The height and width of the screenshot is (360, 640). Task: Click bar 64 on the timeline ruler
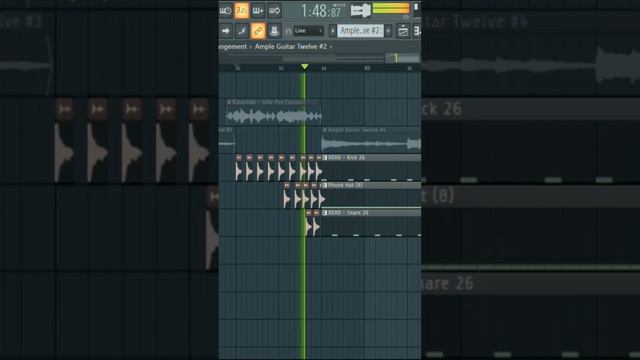point(324,68)
